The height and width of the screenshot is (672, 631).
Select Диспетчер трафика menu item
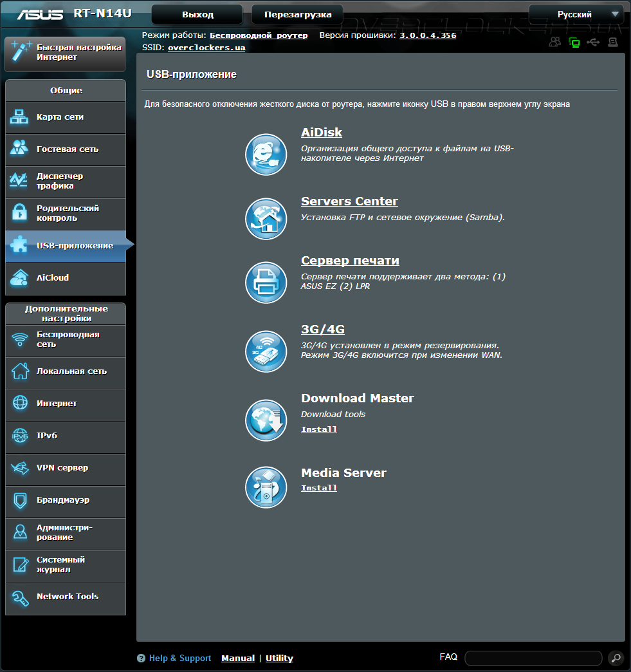tap(66, 182)
